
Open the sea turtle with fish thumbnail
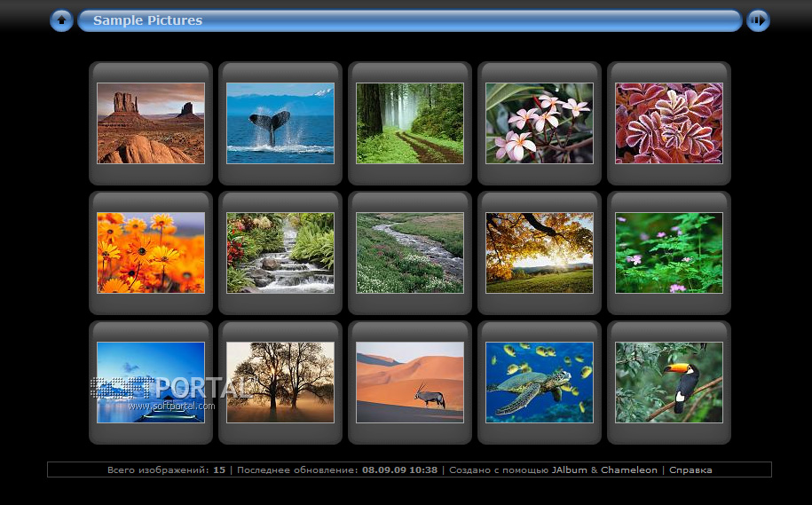539,383
